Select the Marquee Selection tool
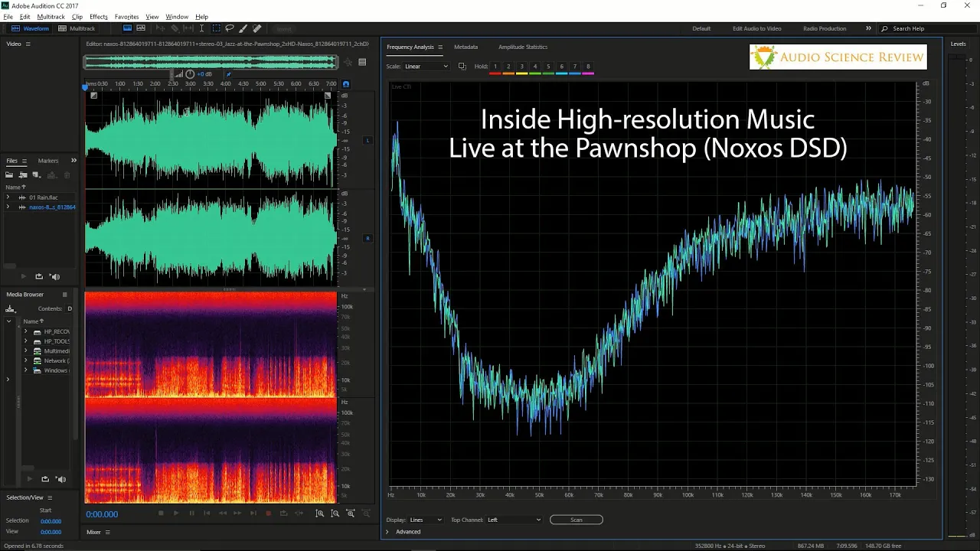 coord(216,28)
